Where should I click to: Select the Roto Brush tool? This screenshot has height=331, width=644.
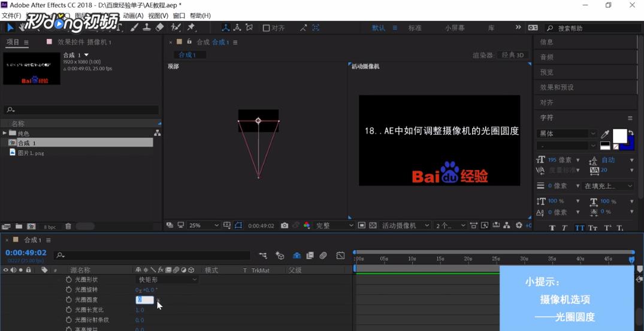click(x=176, y=28)
